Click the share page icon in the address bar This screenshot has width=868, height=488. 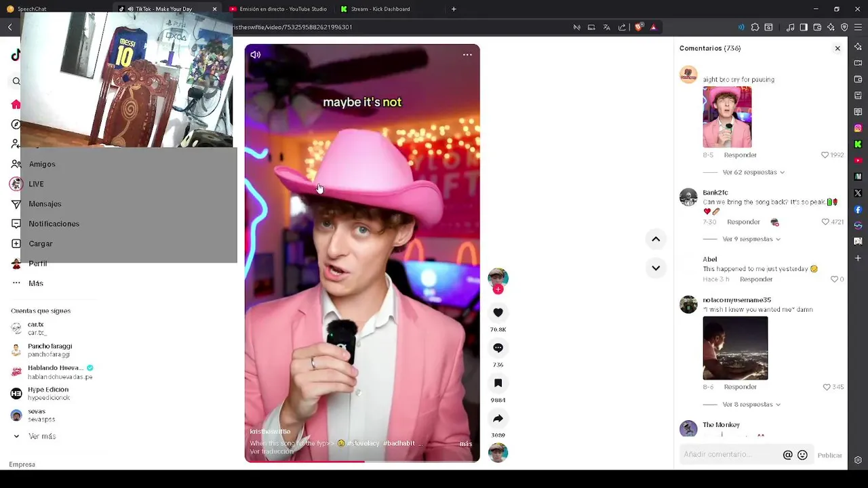(x=622, y=27)
